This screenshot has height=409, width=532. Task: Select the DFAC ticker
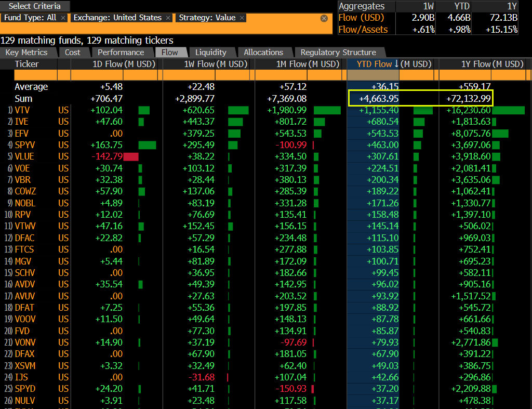tap(24, 238)
